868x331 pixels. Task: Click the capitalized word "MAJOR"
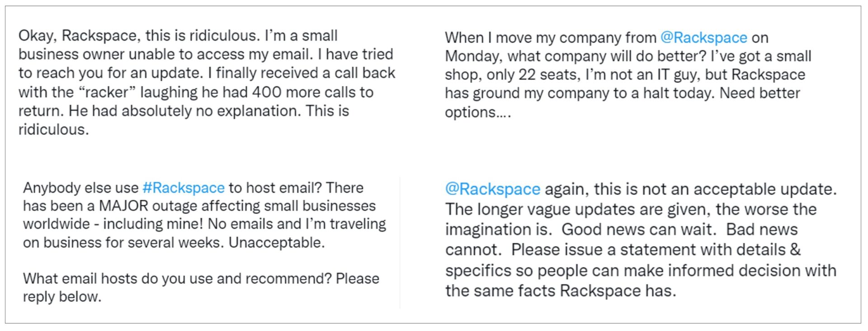pos(123,206)
